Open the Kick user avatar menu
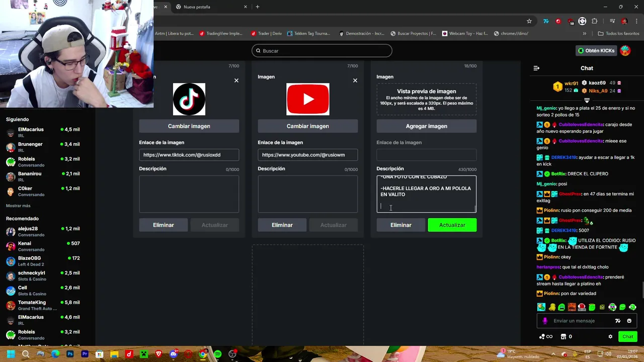Viewport: 644px width, 362px height. pos(625,51)
